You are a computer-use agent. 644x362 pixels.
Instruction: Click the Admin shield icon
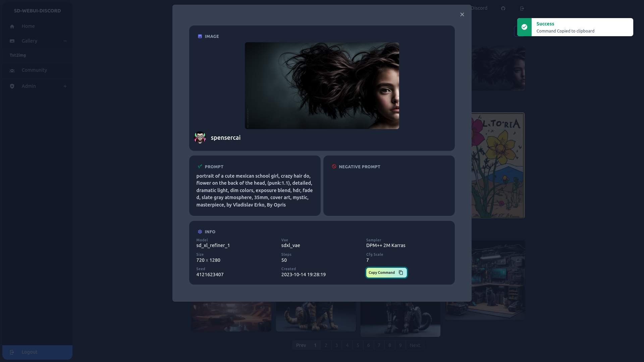(x=12, y=86)
